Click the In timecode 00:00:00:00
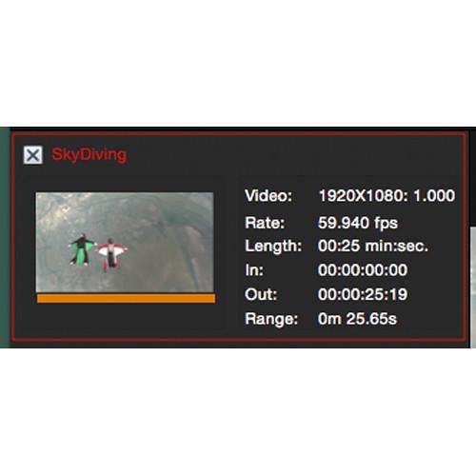The image size is (476, 476). [x=363, y=270]
